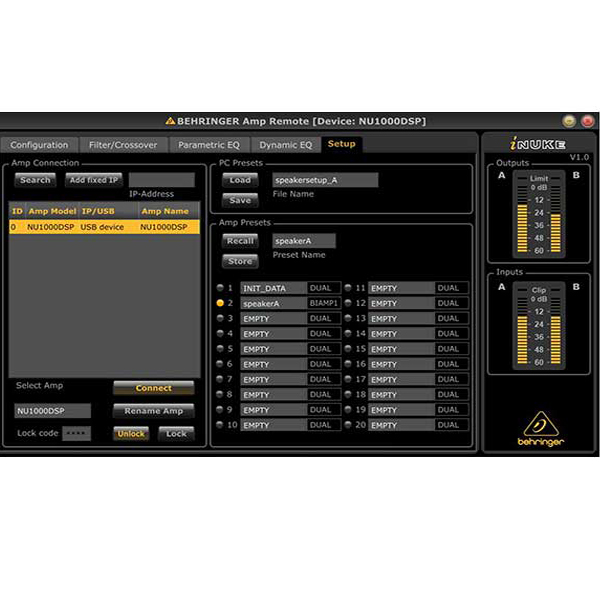Minimize the Amp Remote window
Viewport: 600px width, 600px height.
coord(569,121)
